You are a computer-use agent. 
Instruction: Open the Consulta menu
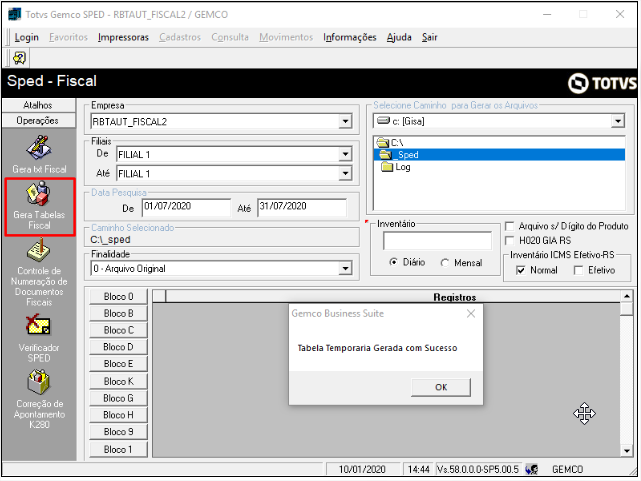[x=230, y=37]
